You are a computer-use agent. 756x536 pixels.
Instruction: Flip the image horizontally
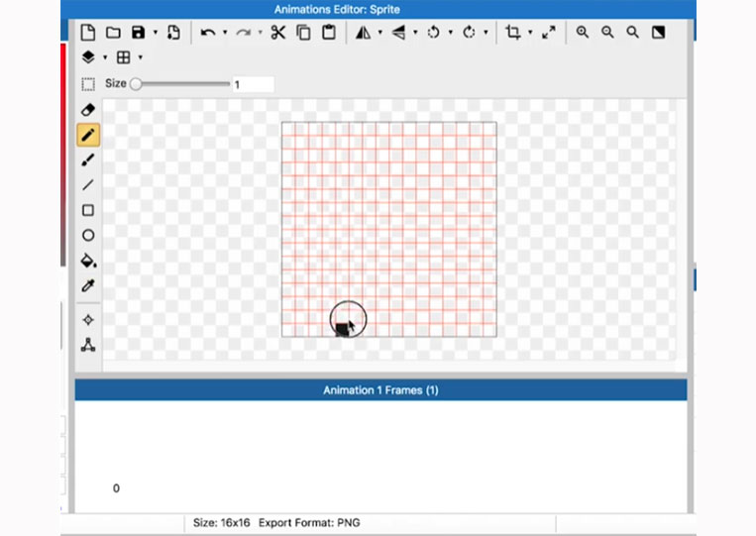(363, 33)
